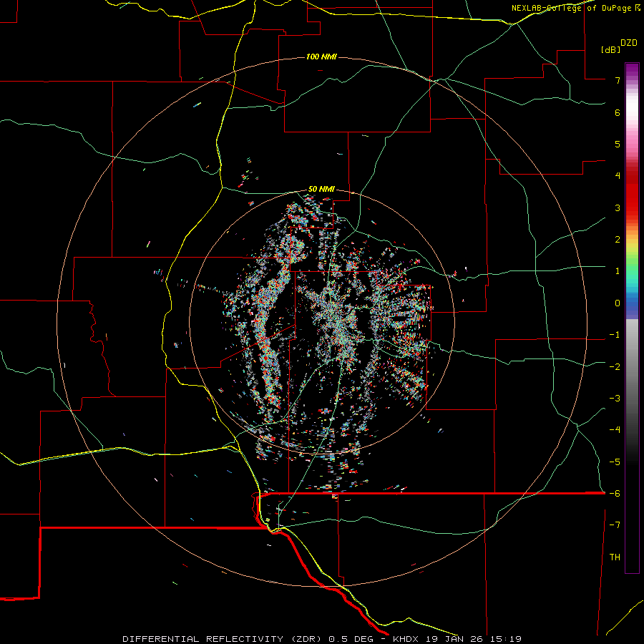Click the DZD legend heading
Viewport: 644px width, 644px height.
pyautogui.click(x=629, y=43)
